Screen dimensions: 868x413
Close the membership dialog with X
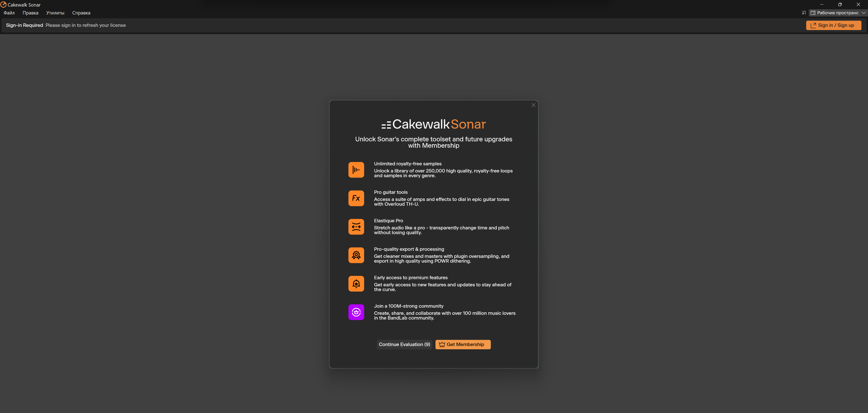(533, 105)
